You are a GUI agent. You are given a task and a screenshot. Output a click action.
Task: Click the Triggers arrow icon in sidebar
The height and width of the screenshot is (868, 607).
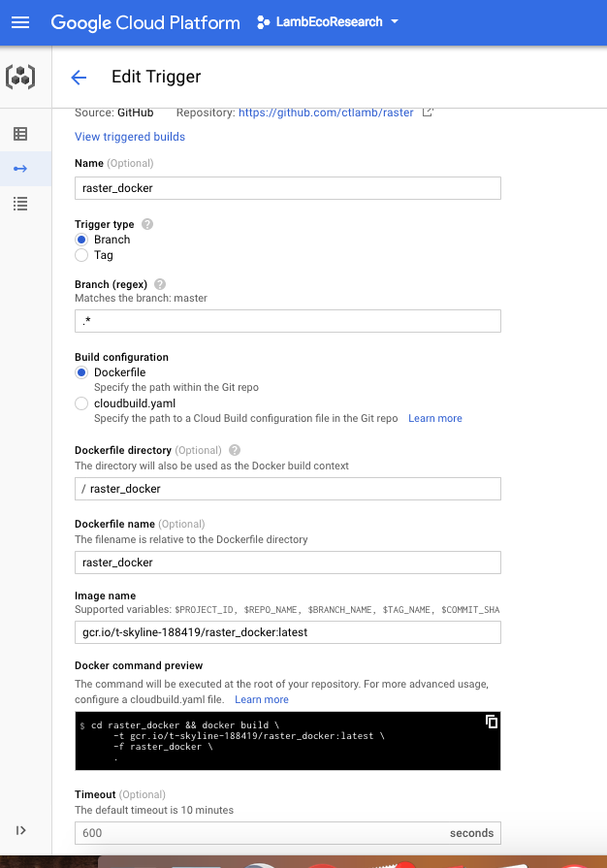click(x=21, y=168)
